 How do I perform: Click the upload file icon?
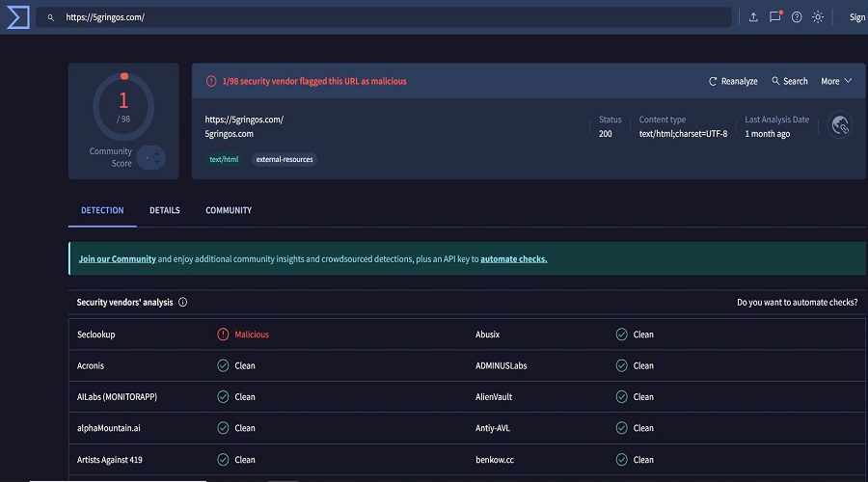[x=753, y=17]
